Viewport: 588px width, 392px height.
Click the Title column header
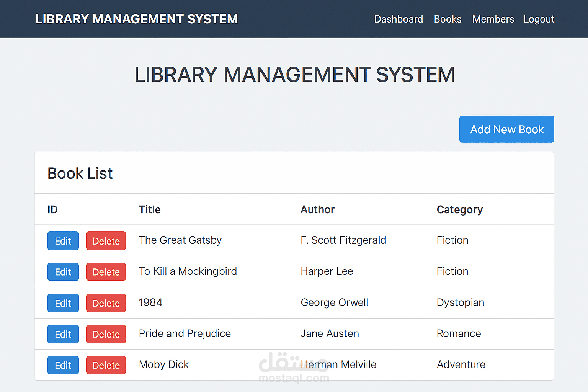click(x=150, y=210)
